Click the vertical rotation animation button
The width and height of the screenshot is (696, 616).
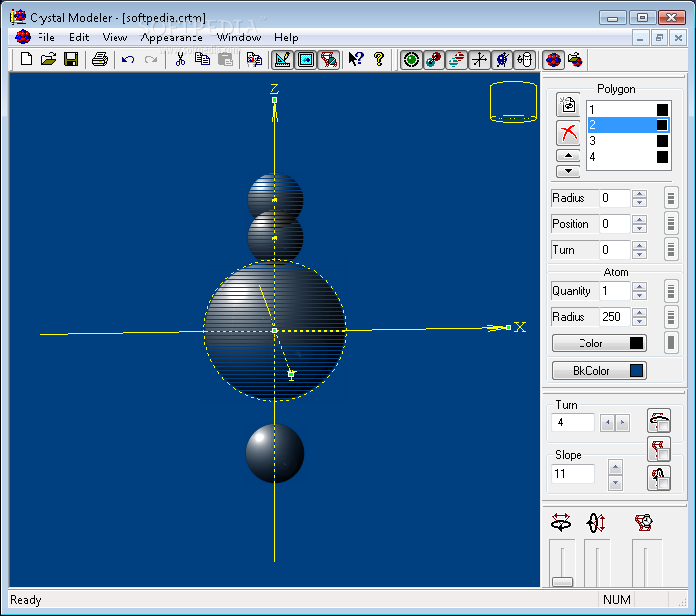659,478
